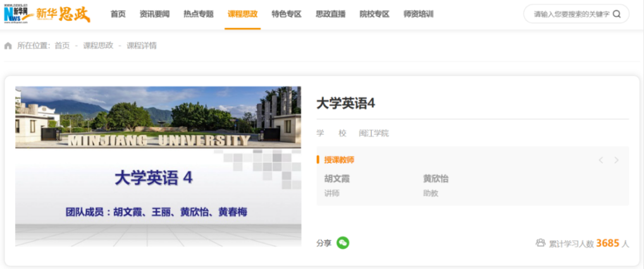Click the 大学英语4 course title
The image size is (644, 269).
click(346, 104)
